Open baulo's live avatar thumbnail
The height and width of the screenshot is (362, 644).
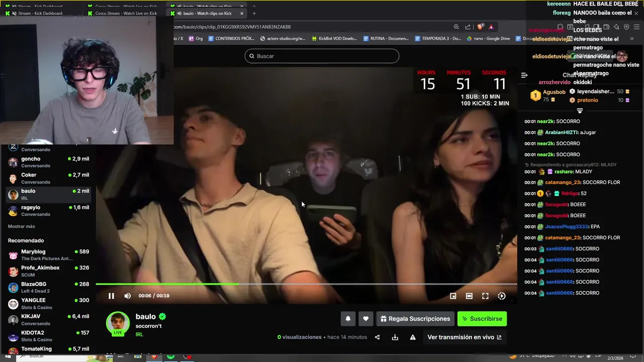pos(118,323)
